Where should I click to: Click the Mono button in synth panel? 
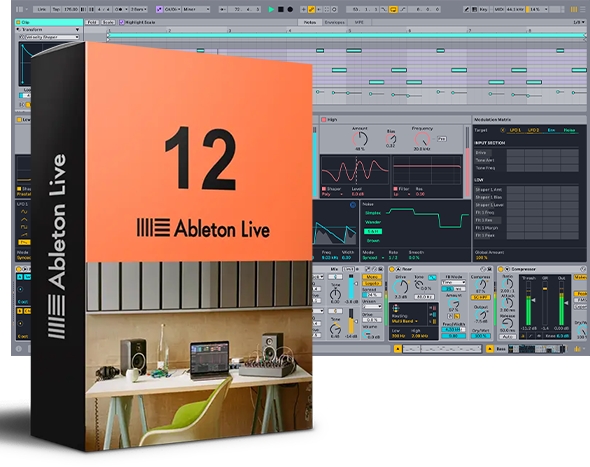[372, 277]
